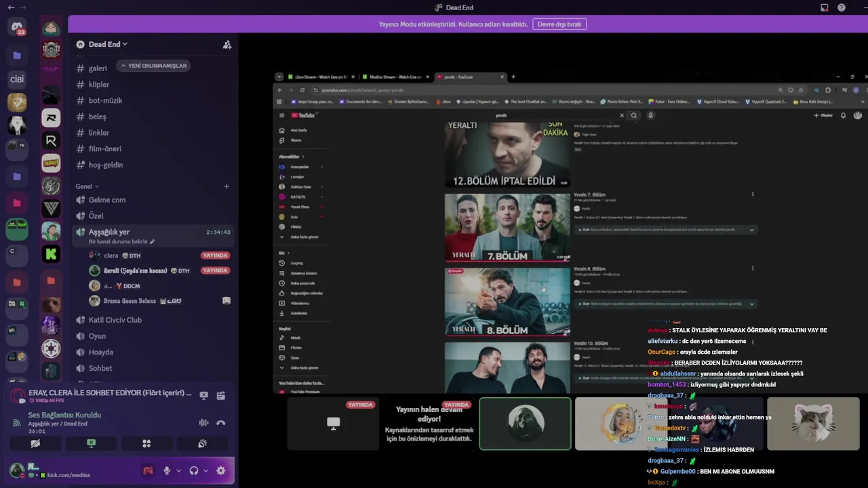Open golden triangle logo server icon
This screenshot has width=868, height=488.
[17, 102]
